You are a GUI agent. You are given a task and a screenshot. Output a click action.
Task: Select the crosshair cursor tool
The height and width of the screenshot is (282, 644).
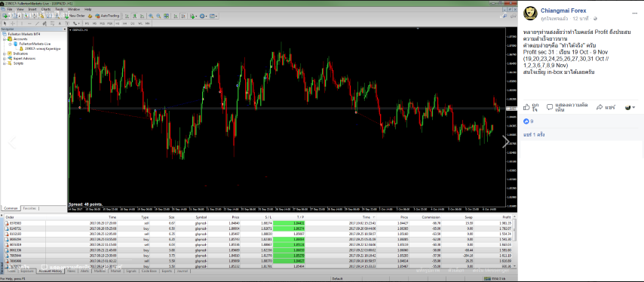pyautogui.click(x=13, y=23)
